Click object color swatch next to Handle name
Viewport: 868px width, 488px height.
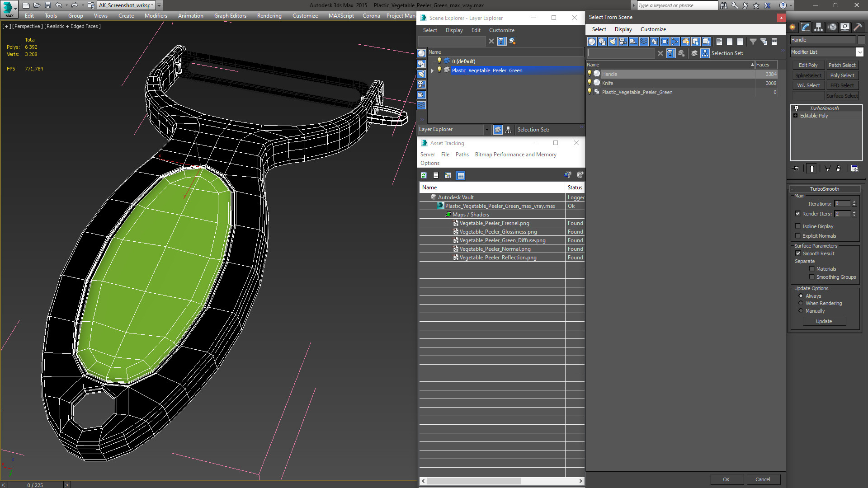pos(861,40)
